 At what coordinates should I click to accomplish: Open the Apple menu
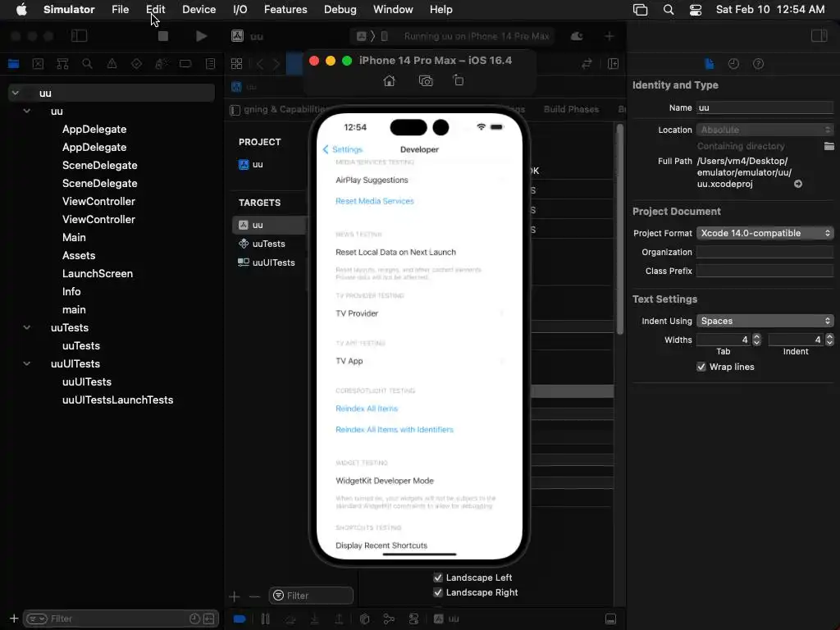coord(21,9)
